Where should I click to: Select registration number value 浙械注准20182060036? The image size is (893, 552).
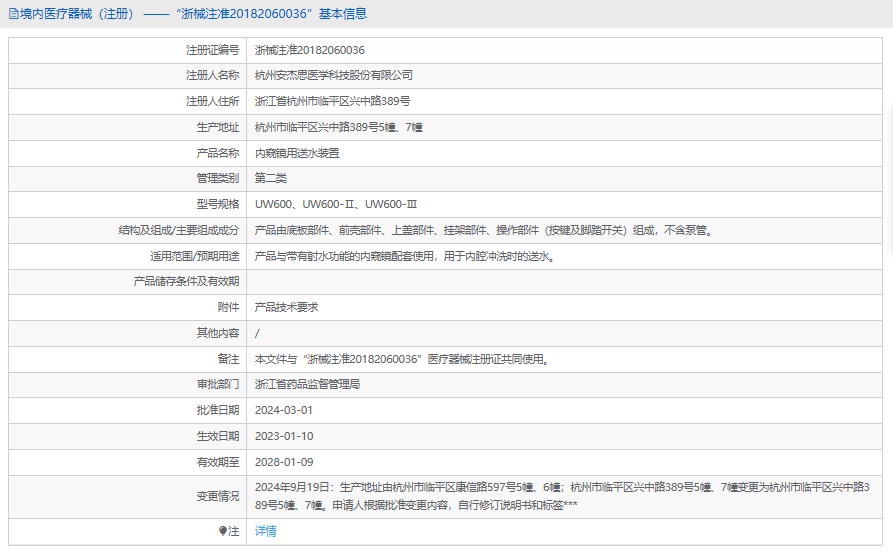[x=309, y=50]
